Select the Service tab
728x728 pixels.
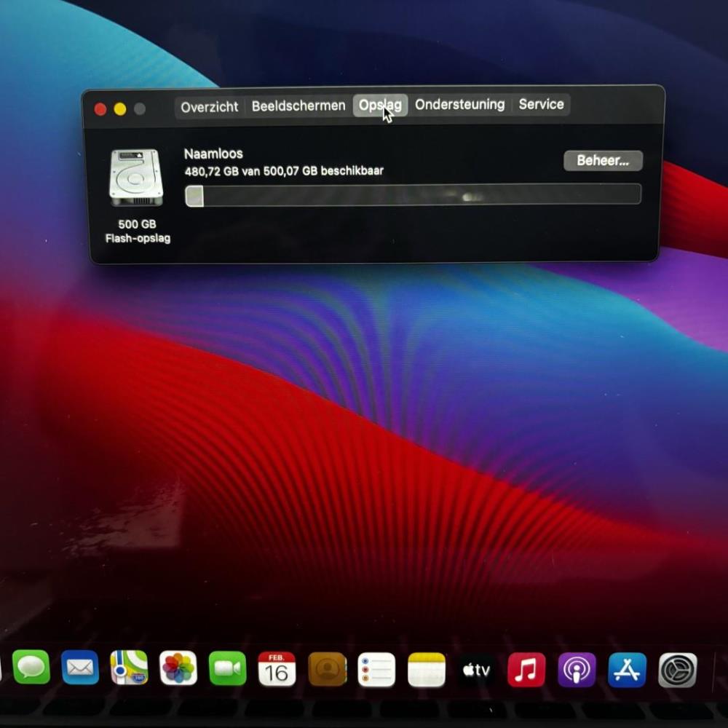point(542,104)
